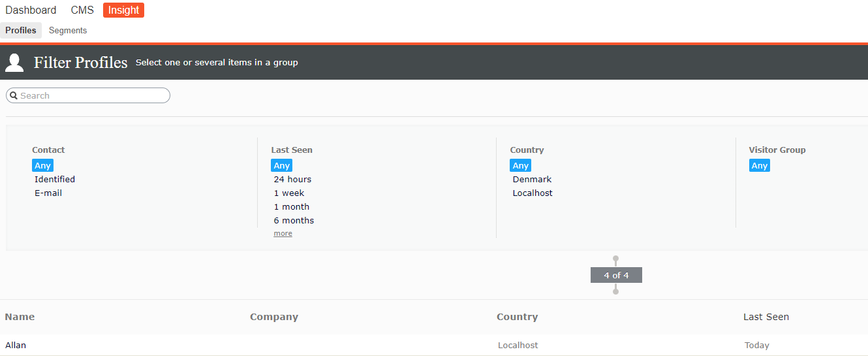Open Allan's profile row
868x356 pixels.
coord(16,346)
